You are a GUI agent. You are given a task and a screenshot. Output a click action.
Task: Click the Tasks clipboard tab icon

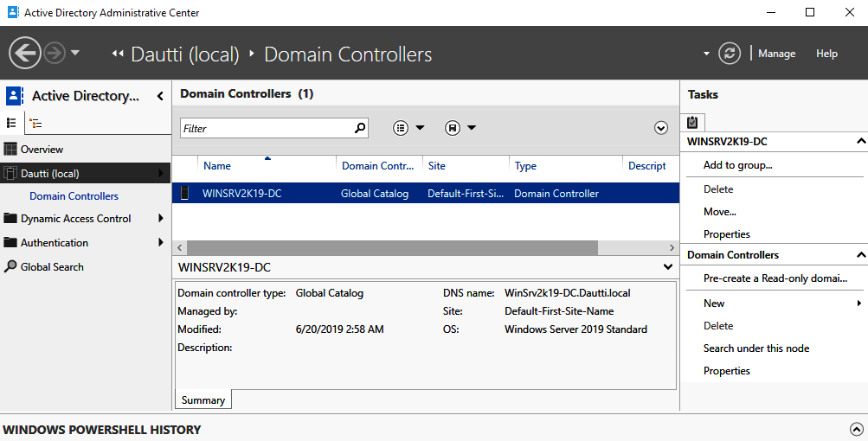(x=692, y=122)
